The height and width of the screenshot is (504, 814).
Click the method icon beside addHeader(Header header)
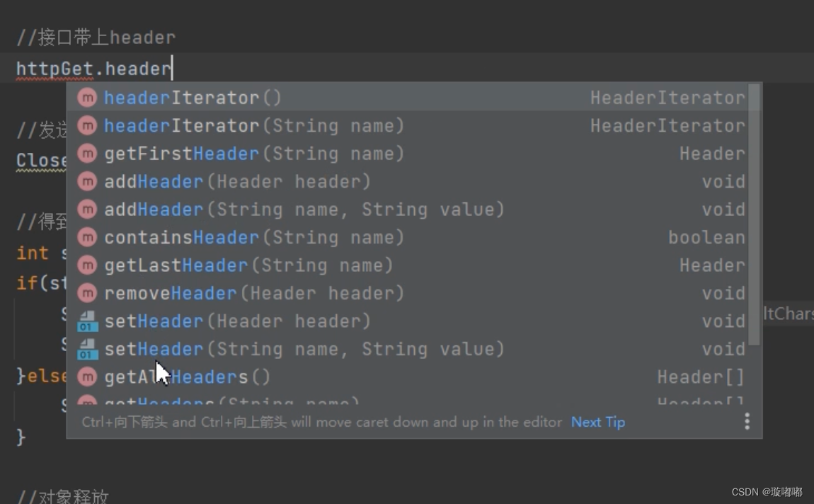coord(86,181)
